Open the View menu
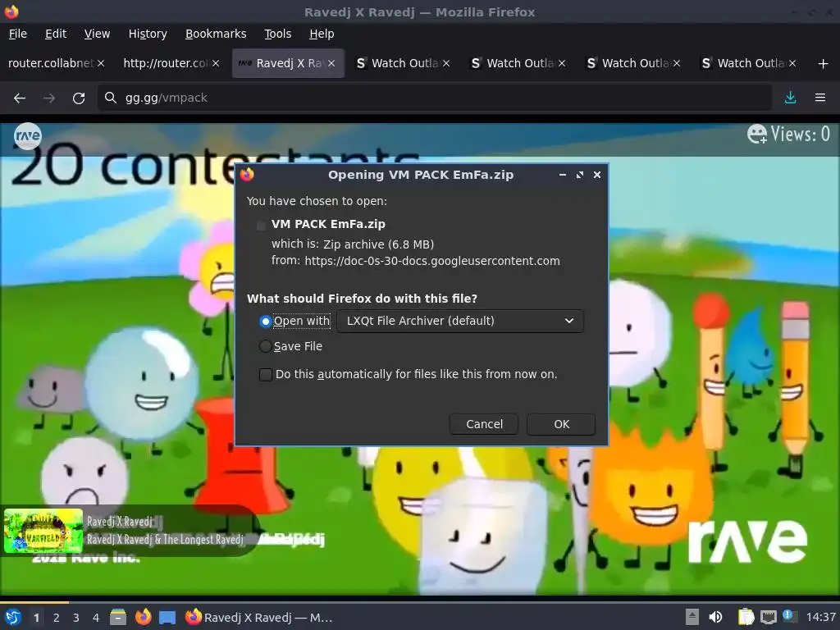 click(97, 34)
